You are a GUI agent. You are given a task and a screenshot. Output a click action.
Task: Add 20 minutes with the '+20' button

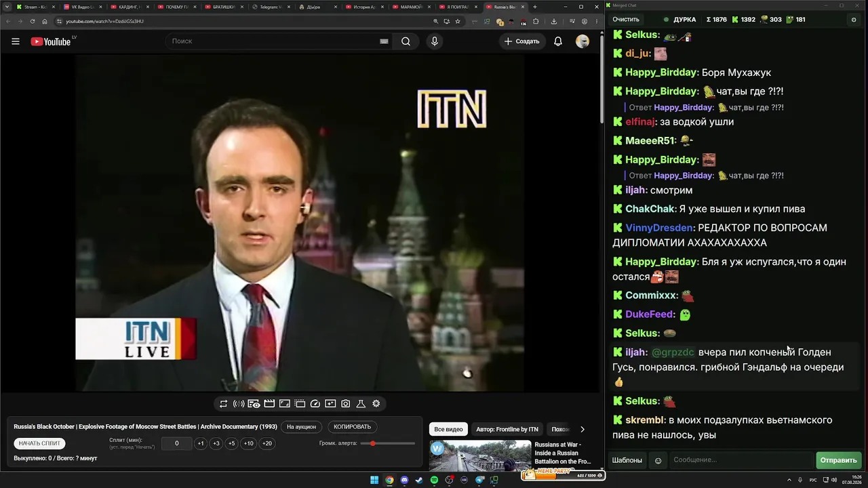click(x=267, y=443)
